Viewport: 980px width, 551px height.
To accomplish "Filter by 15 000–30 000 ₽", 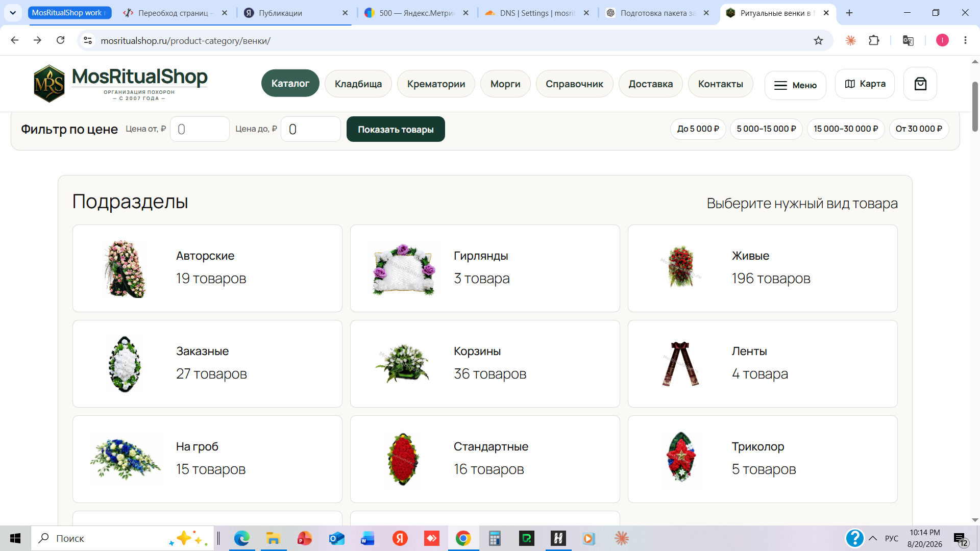I will pyautogui.click(x=846, y=129).
